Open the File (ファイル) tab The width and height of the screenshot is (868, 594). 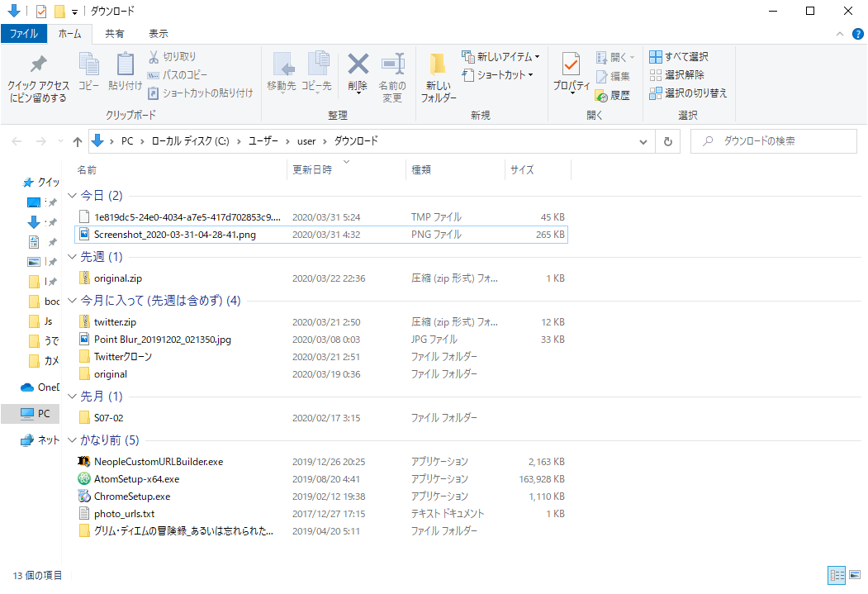(24, 34)
